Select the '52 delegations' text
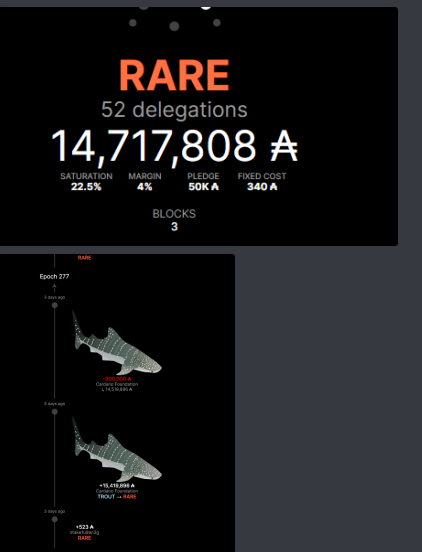 174,109
